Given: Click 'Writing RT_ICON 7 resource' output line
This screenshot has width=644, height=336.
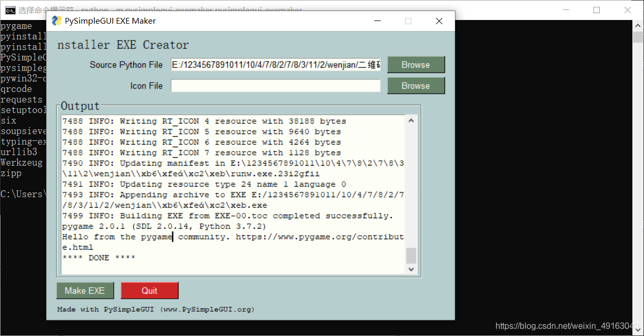Looking at the screenshot, I should [x=202, y=152].
